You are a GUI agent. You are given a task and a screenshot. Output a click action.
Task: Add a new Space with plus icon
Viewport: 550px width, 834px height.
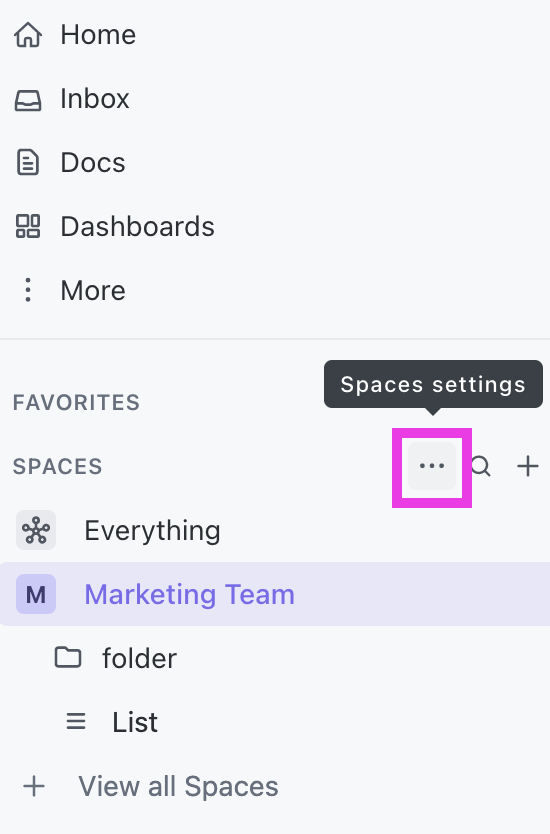coord(528,466)
